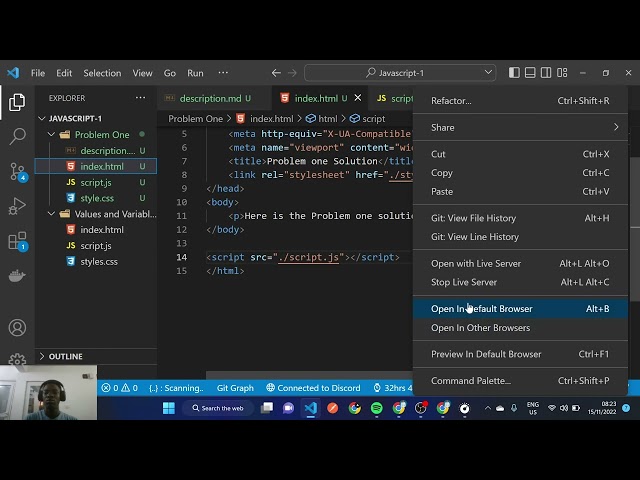Click the errors and warnings status item
This screenshot has height=480, width=640.
coord(120,388)
